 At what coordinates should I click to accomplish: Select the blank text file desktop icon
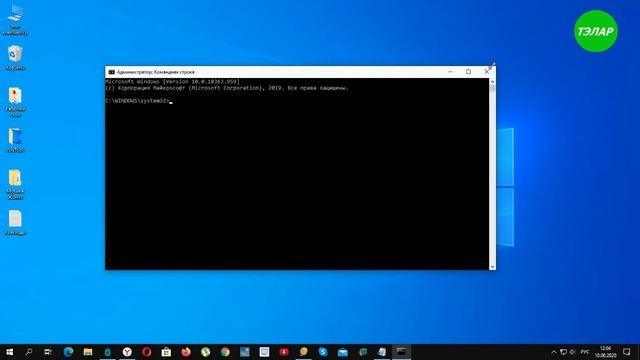(x=15, y=222)
